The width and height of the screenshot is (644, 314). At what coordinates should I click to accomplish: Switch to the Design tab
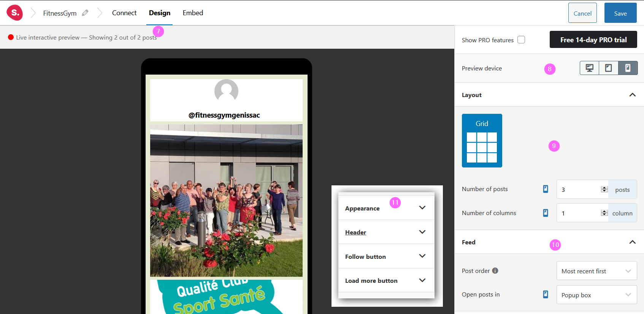pyautogui.click(x=160, y=13)
